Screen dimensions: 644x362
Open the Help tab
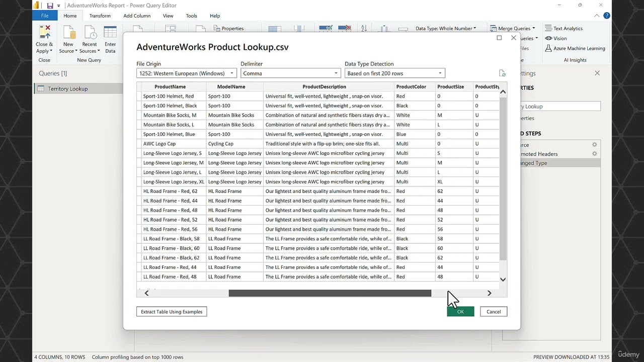[x=215, y=16]
